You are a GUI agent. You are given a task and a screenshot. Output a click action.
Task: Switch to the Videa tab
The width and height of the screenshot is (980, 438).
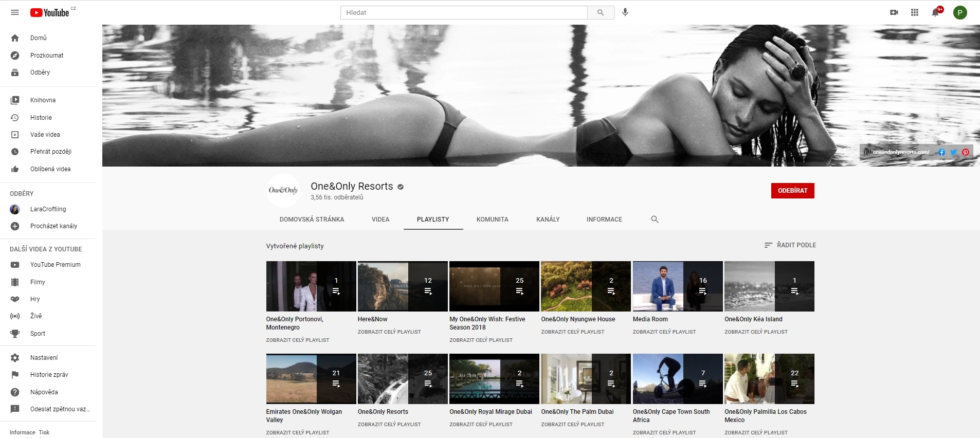pyautogui.click(x=380, y=220)
